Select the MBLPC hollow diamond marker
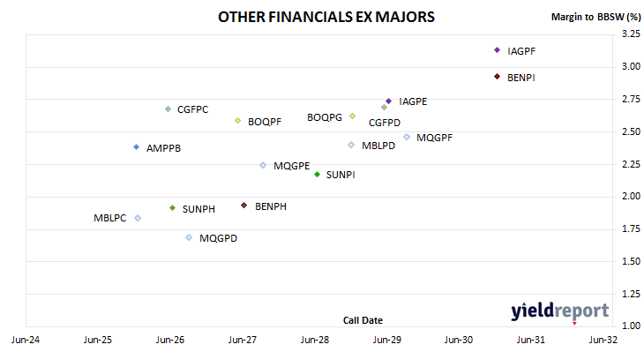The image size is (644, 352). coord(138,218)
